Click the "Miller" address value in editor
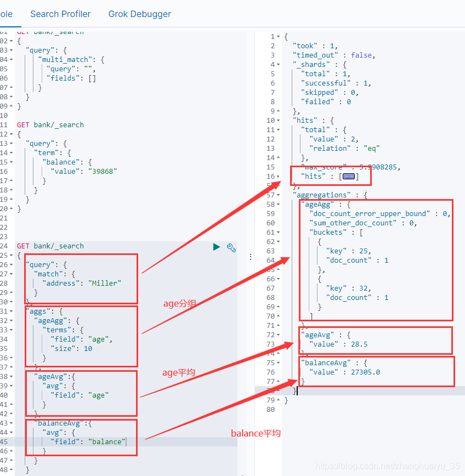Viewport: 465px width, 476px height. coord(105,283)
